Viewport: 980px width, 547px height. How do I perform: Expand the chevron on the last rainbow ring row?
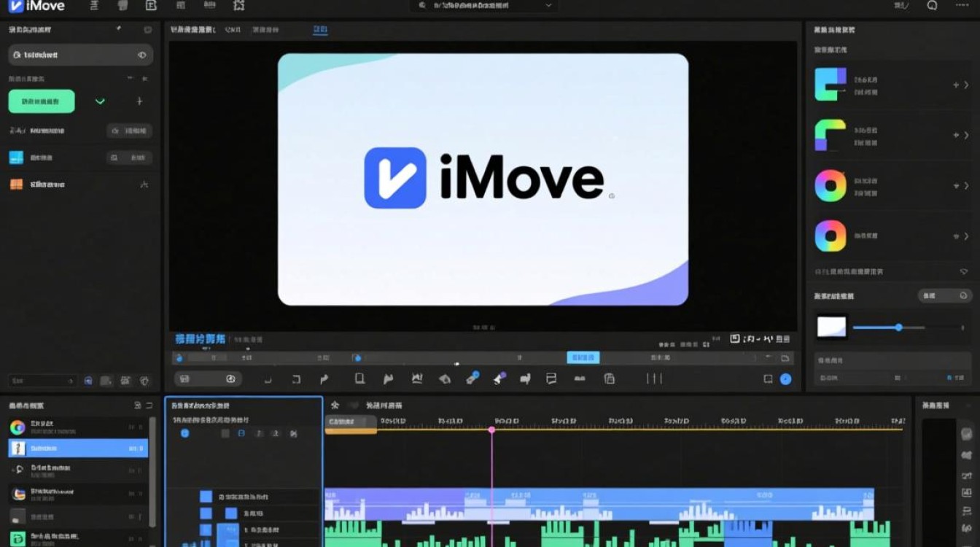(x=966, y=237)
